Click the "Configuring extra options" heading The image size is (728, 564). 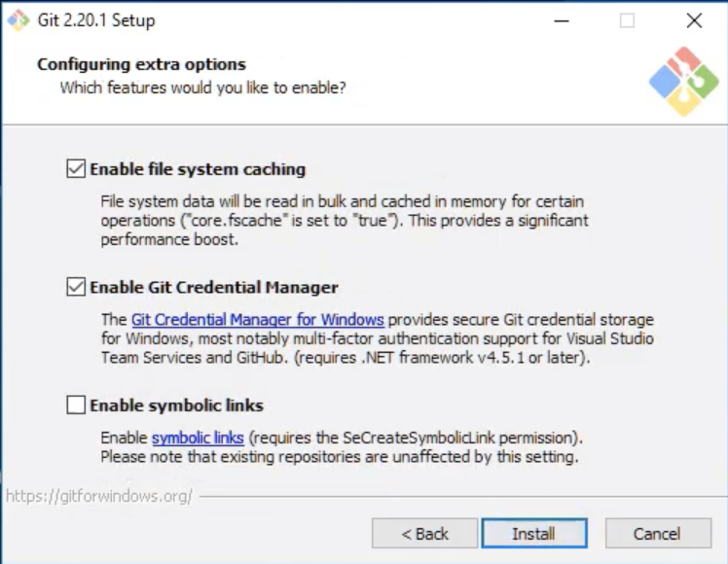141,65
